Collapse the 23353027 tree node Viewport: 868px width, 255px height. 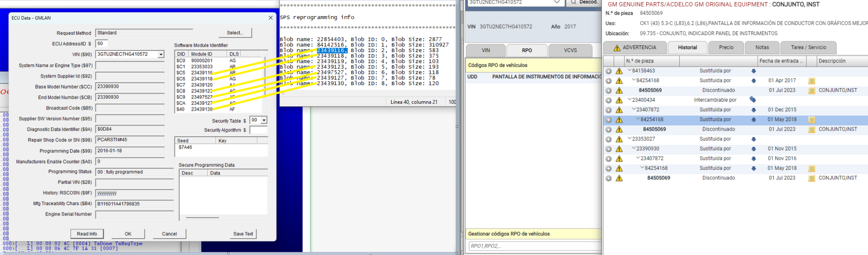point(629,139)
